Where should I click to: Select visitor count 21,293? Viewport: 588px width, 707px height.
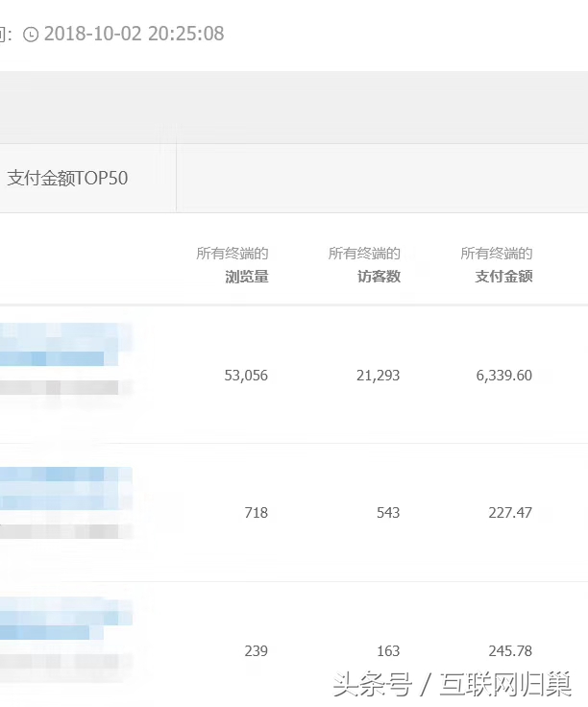[x=378, y=376]
